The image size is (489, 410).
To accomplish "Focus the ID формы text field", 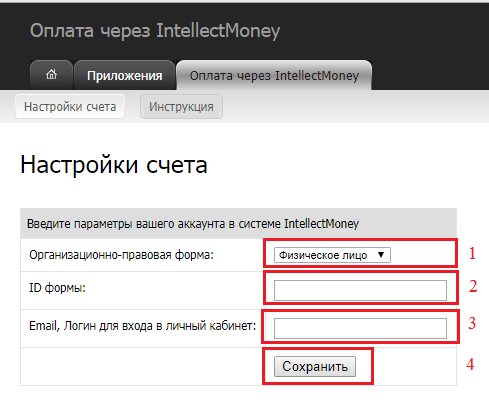I will pyautogui.click(x=360, y=290).
